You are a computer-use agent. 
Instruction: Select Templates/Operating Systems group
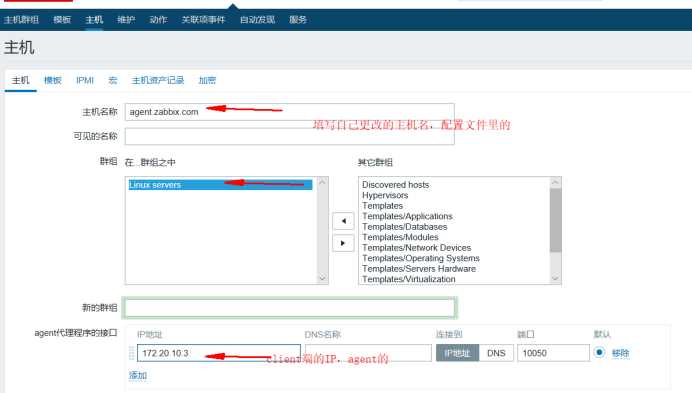pos(421,258)
